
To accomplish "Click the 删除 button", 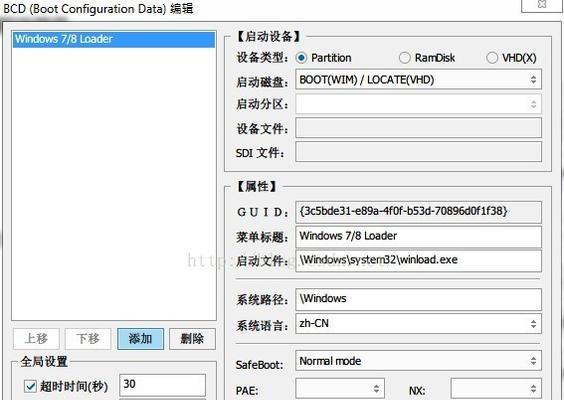I will (192, 339).
